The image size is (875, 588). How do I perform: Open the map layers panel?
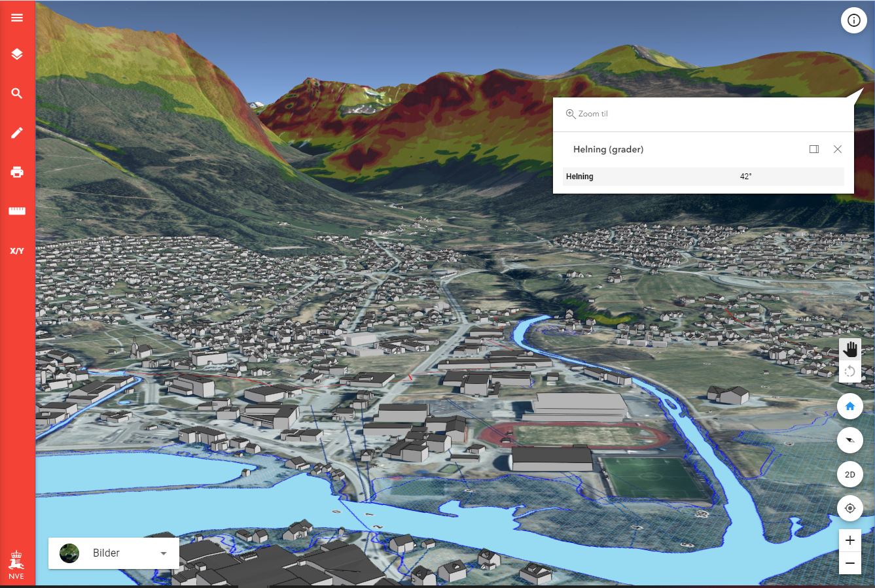click(x=17, y=54)
